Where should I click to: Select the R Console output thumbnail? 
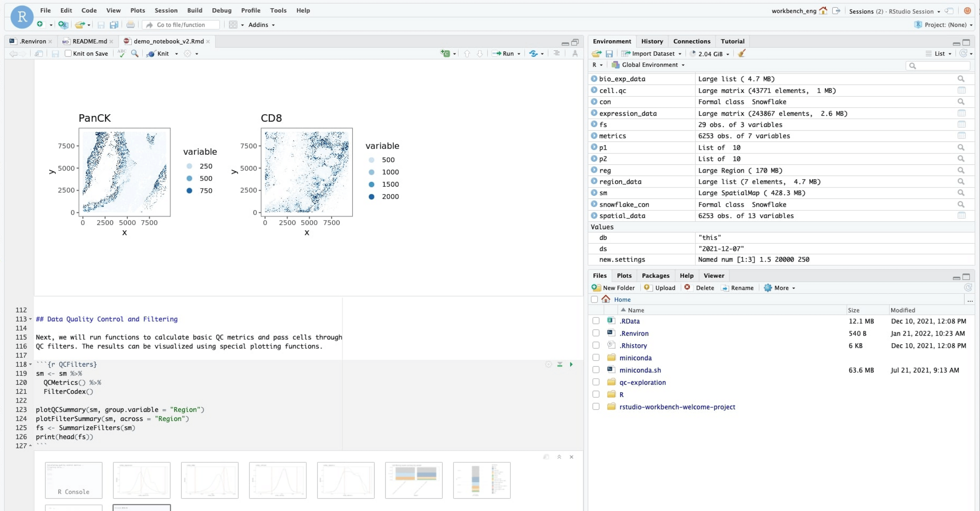coord(73,480)
